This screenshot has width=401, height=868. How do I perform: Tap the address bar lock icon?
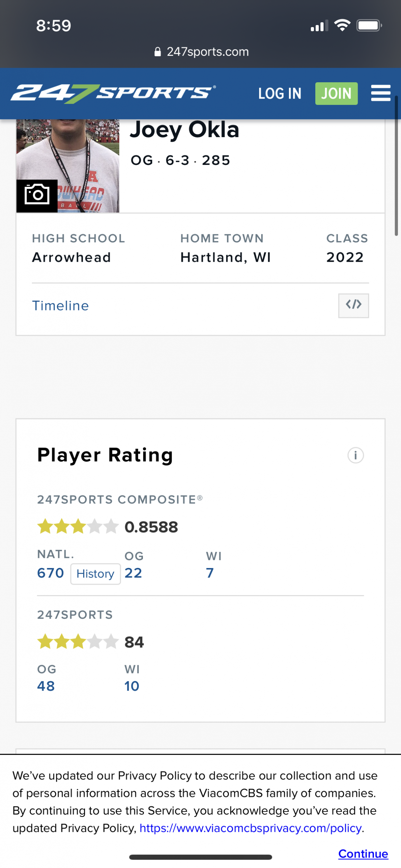157,52
